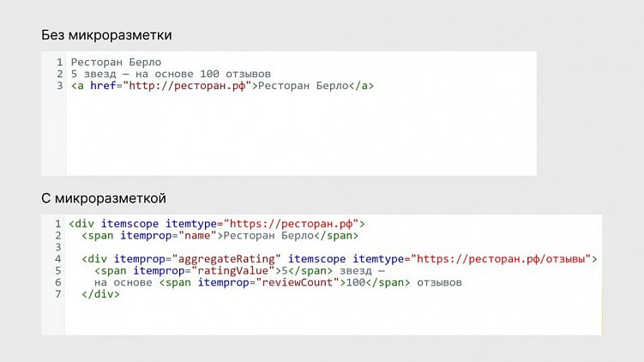The height and width of the screenshot is (362, 644).
Task: Click the href value 'http://ресторан.рф'
Action: [x=187, y=86]
